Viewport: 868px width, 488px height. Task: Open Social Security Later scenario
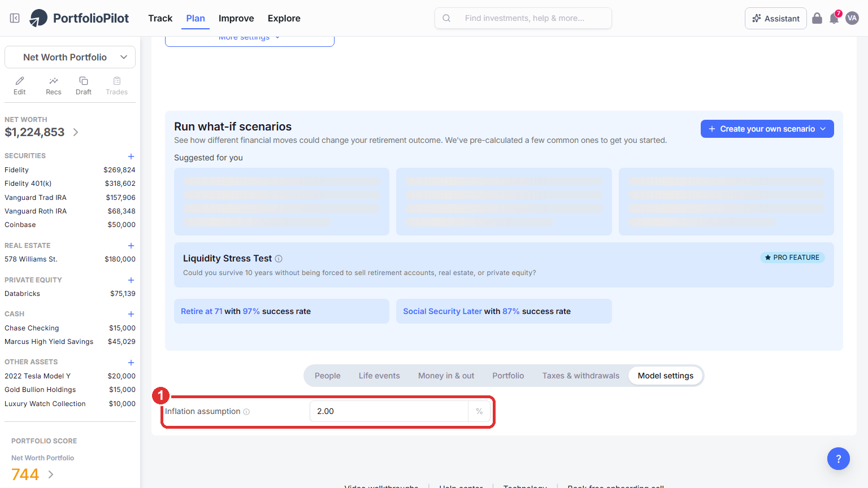(504, 311)
